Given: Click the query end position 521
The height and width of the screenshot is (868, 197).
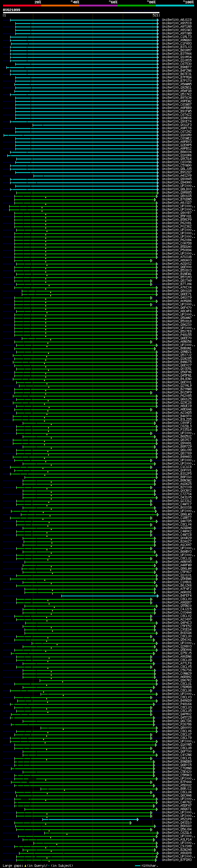Looking at the screenshot, I should (155, 15).
